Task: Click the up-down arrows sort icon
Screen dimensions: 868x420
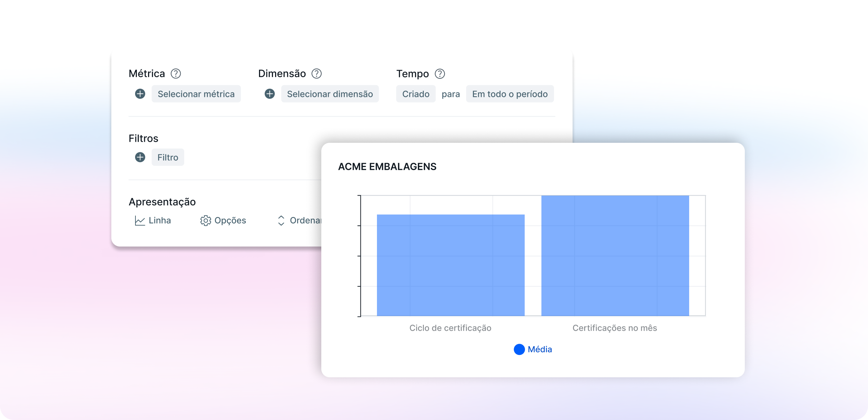Action: (x=281, y=220)
